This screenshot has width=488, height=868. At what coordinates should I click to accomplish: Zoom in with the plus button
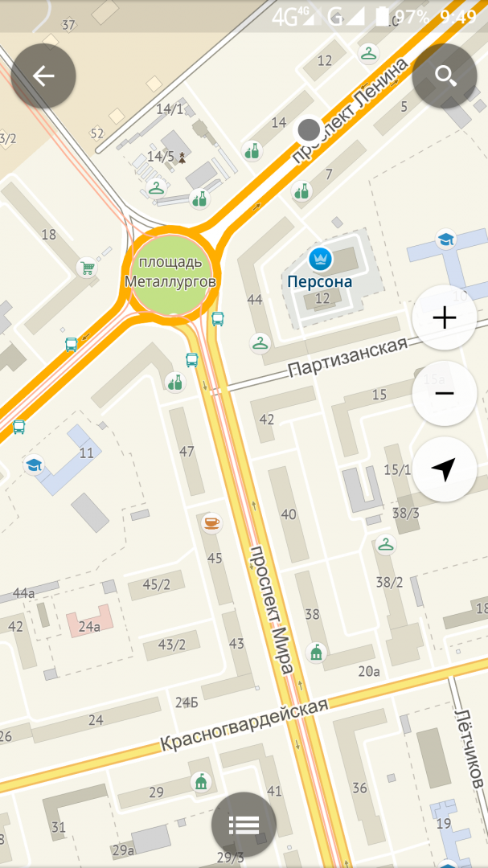445,317
